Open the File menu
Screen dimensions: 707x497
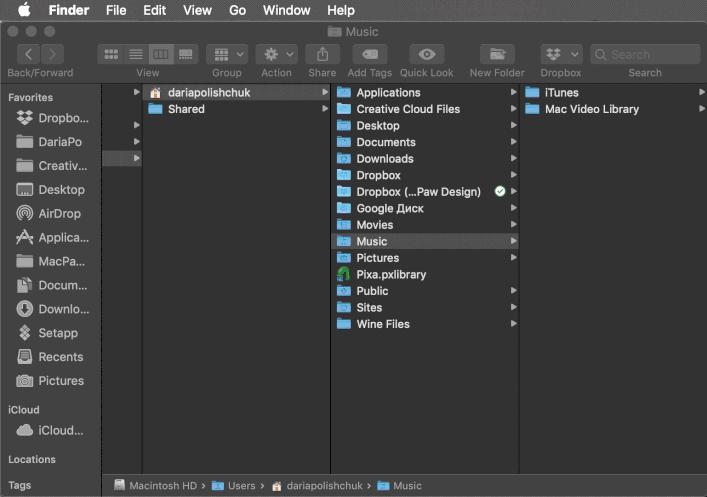[x=116, y=10]
